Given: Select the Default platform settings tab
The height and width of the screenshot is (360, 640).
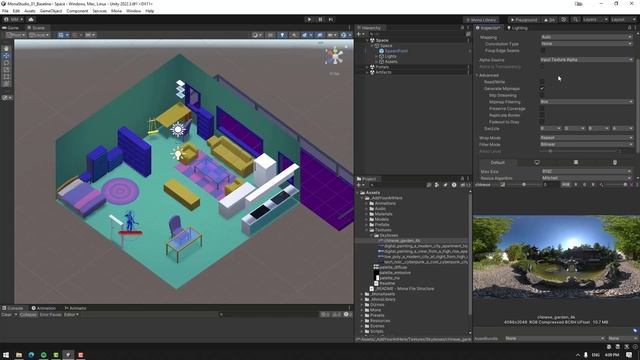Looking at the screenshot, I should pyautogui.click(x=498, y=162).
